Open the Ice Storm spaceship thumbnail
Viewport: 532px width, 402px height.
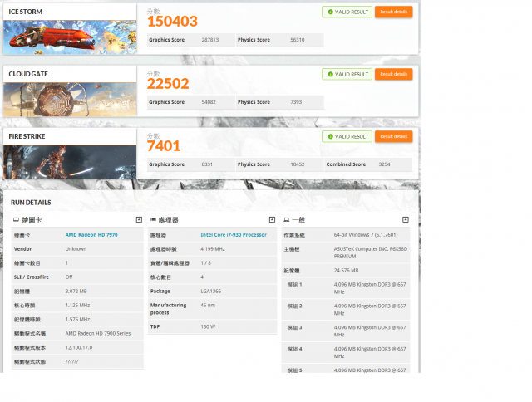click(70, 37)
